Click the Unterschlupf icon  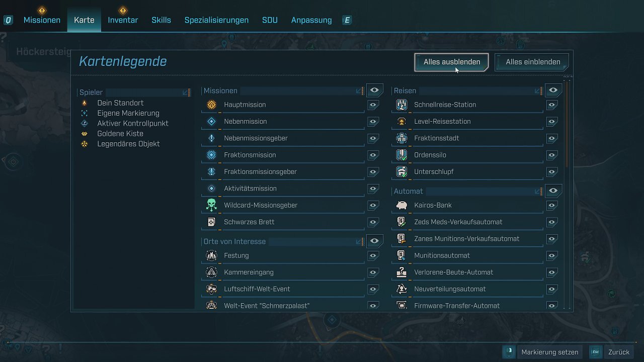point(401,171)
